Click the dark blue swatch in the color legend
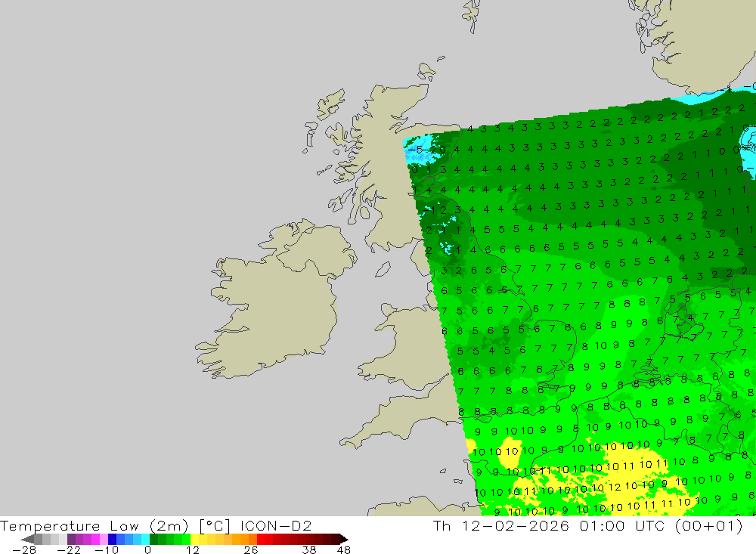 (x=112, y=539)
